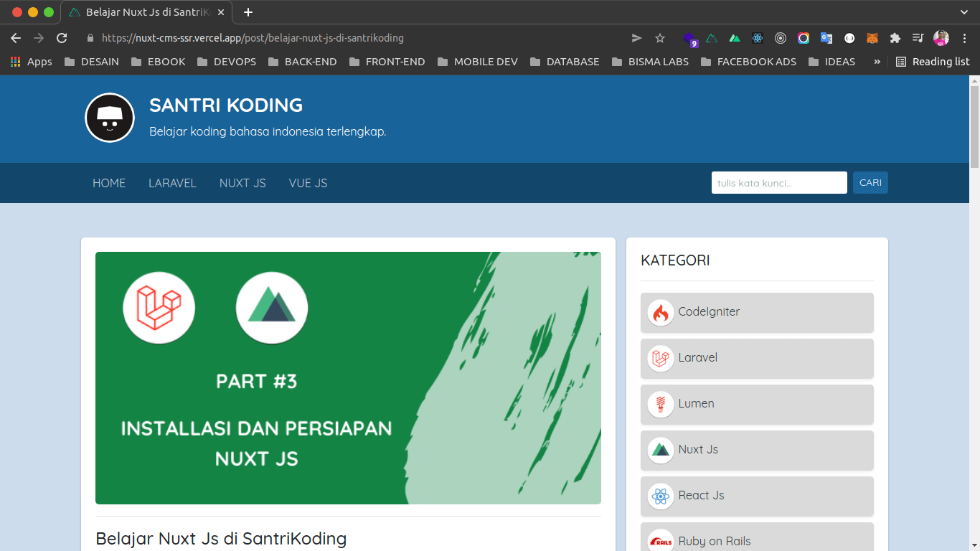Open a new tab with plus button
This screenshot has width=980, height=551.
pos(248,12)
